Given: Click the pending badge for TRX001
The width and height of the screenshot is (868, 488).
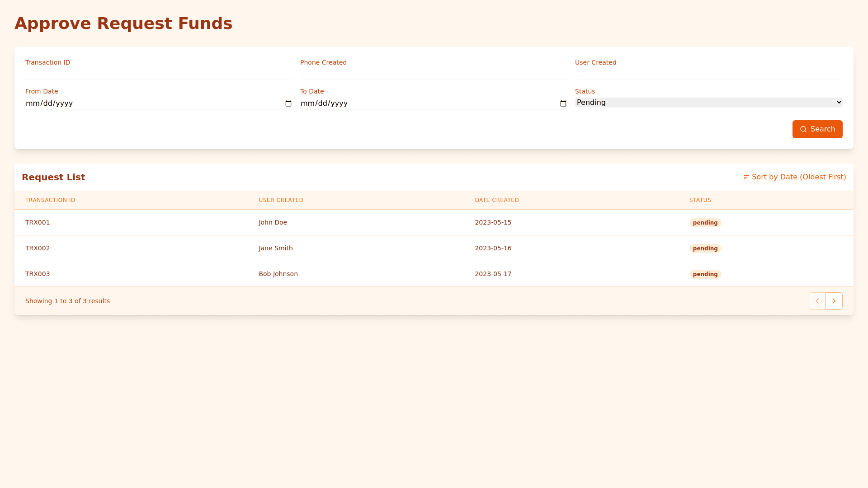Looking at the screenshot, I should pyautogui.click(x=705, y=223).
